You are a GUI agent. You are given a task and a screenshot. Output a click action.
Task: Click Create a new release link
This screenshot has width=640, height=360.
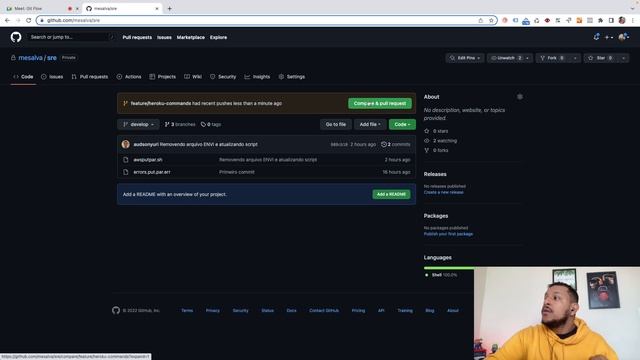point(444,192)
